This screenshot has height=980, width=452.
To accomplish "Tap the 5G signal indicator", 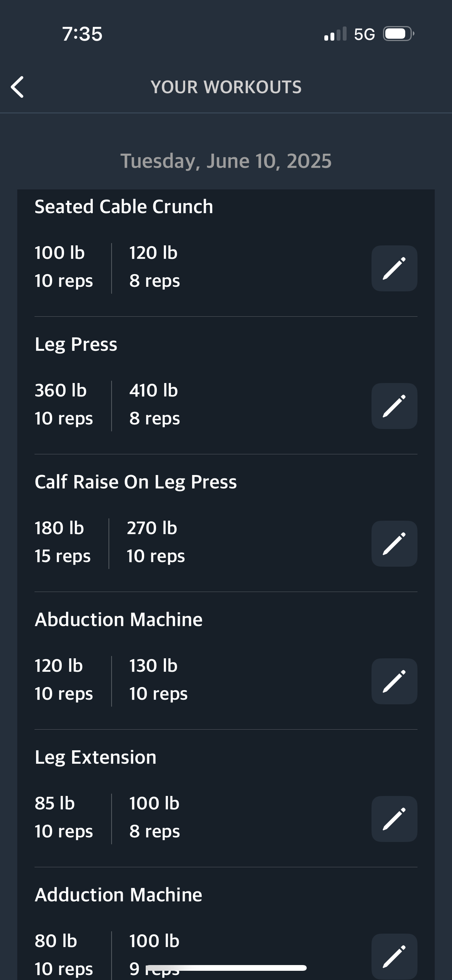I will (364, 34).
